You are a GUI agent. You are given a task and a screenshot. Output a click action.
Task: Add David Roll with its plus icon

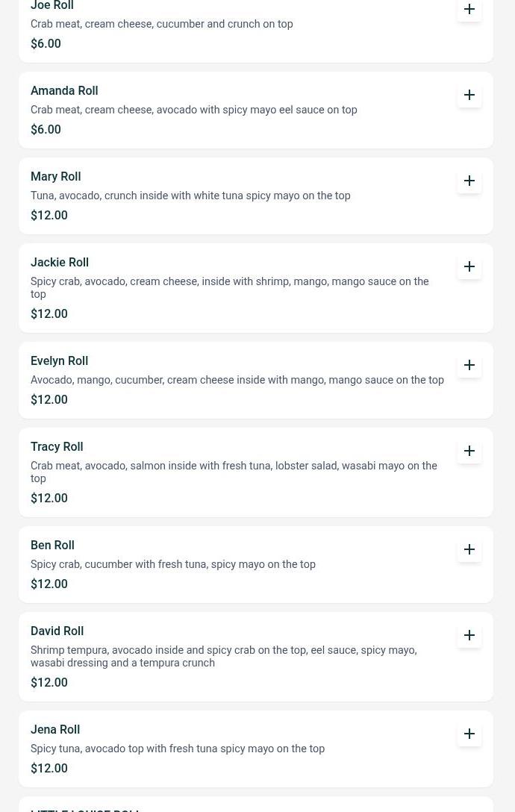point(469,635)
